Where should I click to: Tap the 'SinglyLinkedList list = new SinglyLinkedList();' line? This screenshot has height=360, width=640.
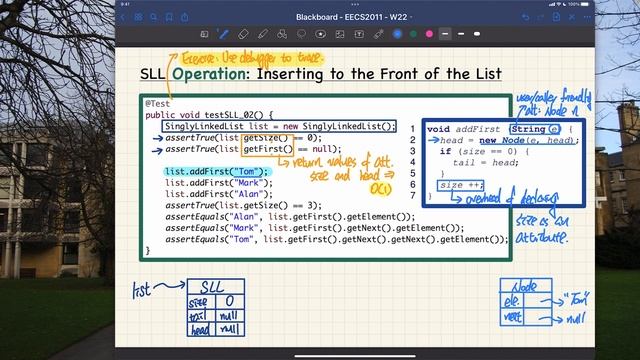280,126
